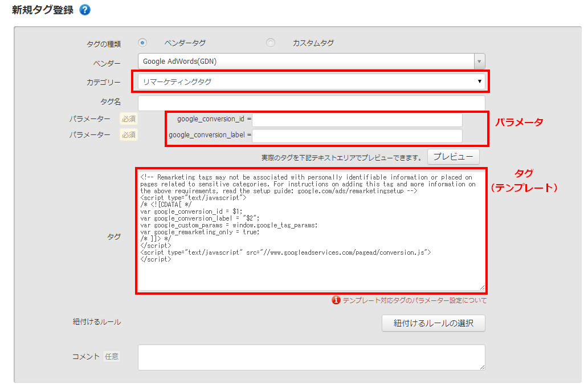Select the ベンダータグ radio button
The height and width of the screenshot is (391, 588).
tap(142, 43)
